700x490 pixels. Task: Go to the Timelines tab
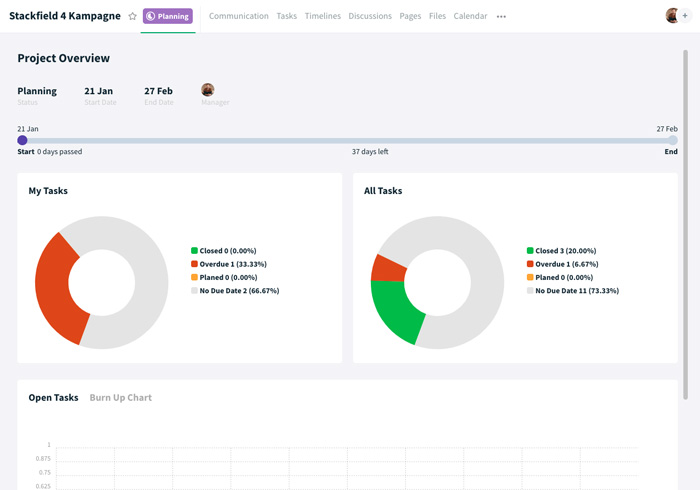[323, 16]
